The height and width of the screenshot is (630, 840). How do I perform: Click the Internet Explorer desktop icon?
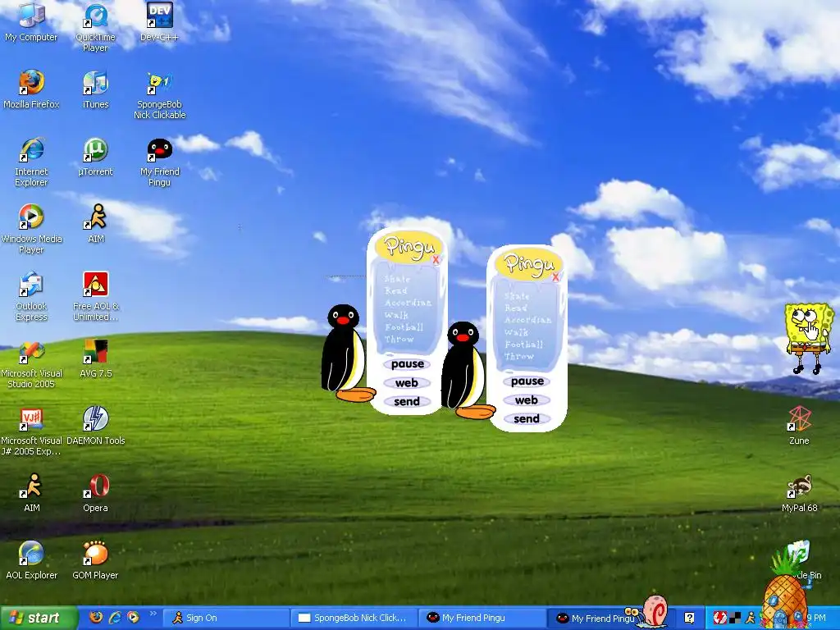tap(31, 162)
